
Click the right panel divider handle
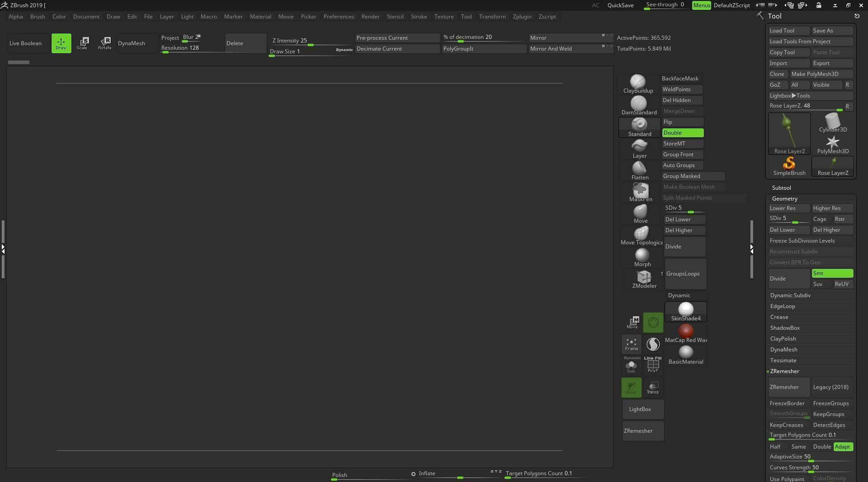(751, 249)
